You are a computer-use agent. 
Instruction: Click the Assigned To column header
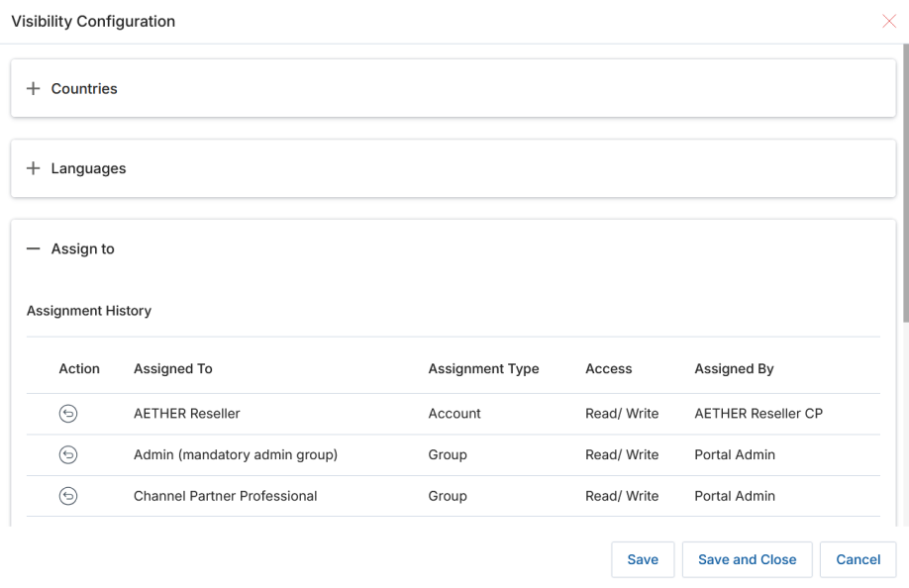point(172,369)
